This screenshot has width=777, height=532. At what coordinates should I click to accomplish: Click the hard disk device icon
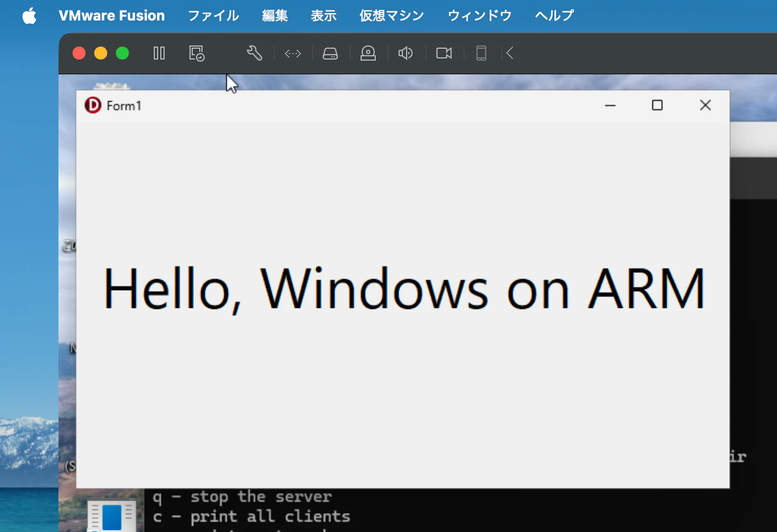(x=330, y=53)
